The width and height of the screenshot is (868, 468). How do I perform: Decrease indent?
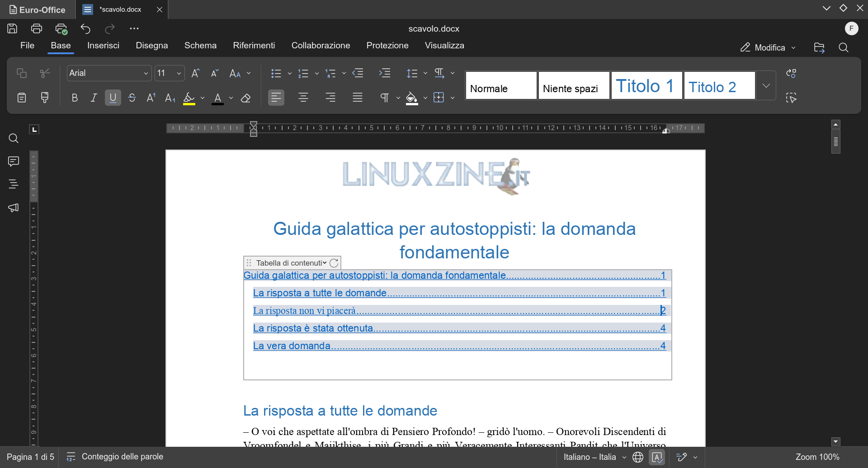(x=358, y=73)
